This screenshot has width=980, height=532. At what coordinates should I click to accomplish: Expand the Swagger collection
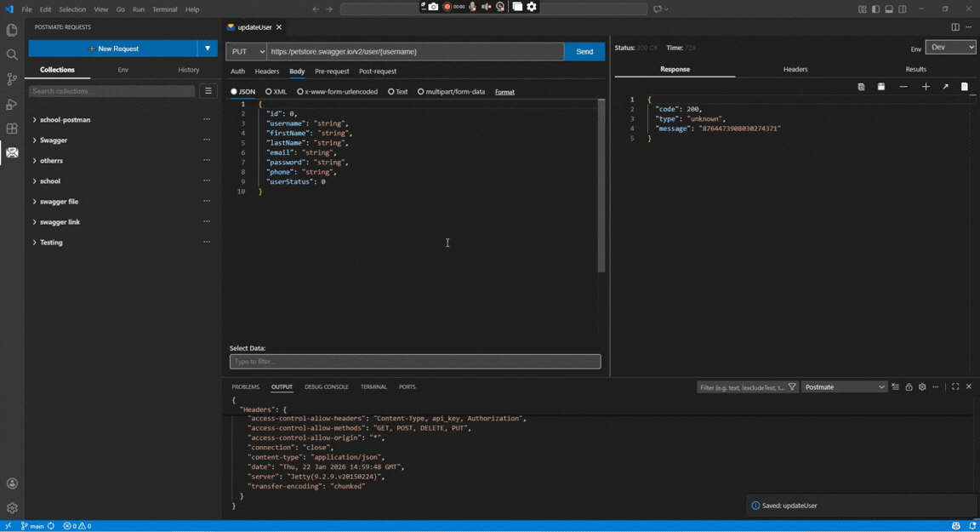[34, 140]
